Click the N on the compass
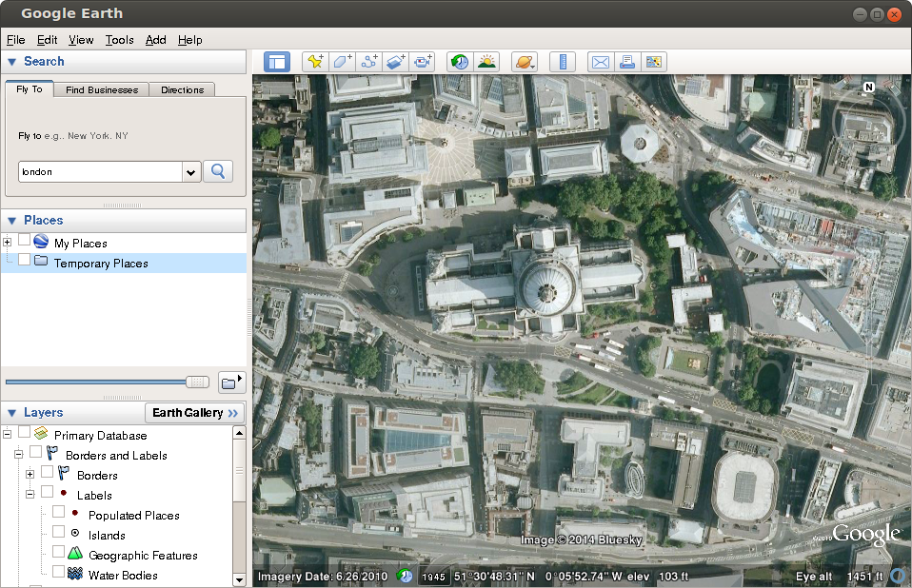The height and width of the screenshot is (588, 912). pyautogui.click(x=869, y=88)
